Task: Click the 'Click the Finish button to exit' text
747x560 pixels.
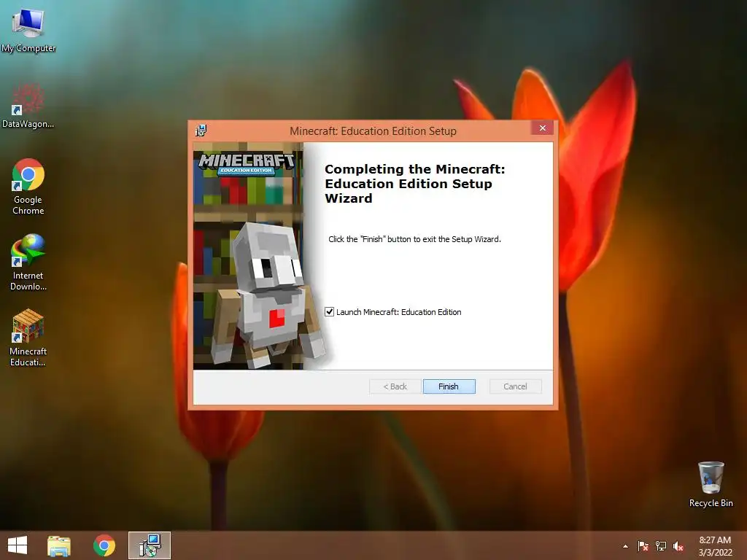Action: (x=414, y=239)
